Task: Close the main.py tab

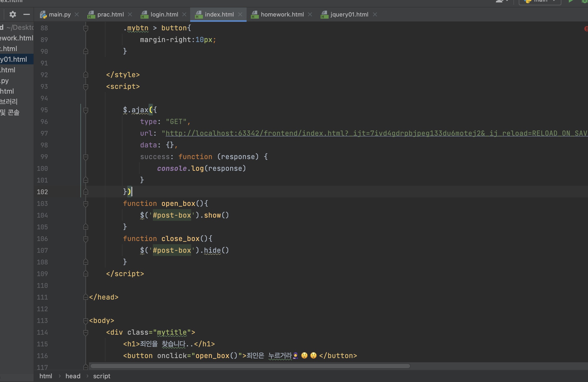Action: click(77, 14)
